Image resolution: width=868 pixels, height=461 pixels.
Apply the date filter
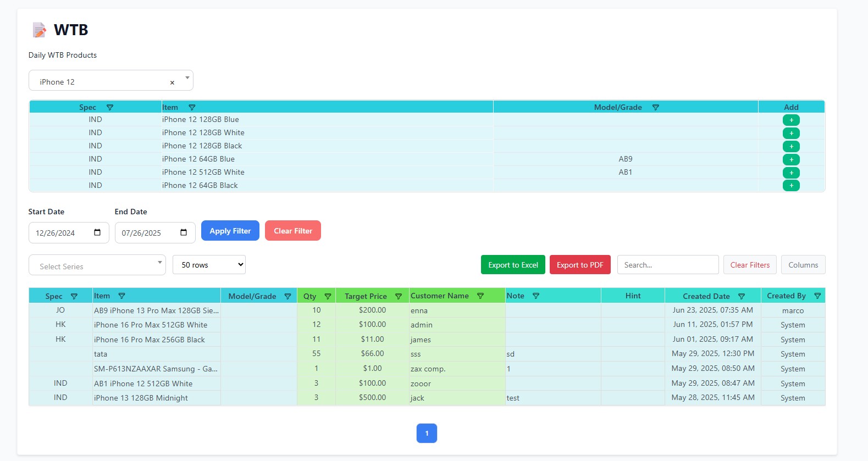click(x=230, y=231)
